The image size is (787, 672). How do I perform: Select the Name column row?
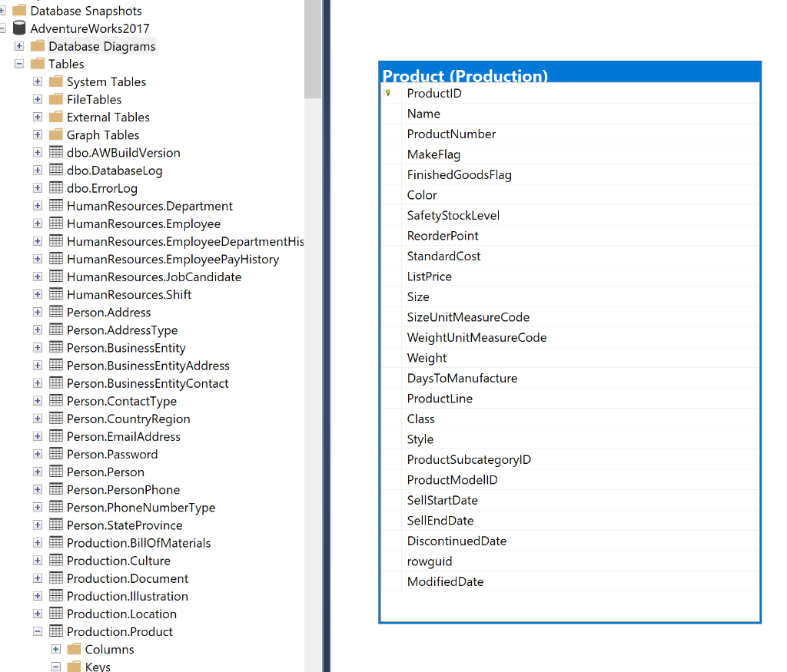tap(569, 114)
